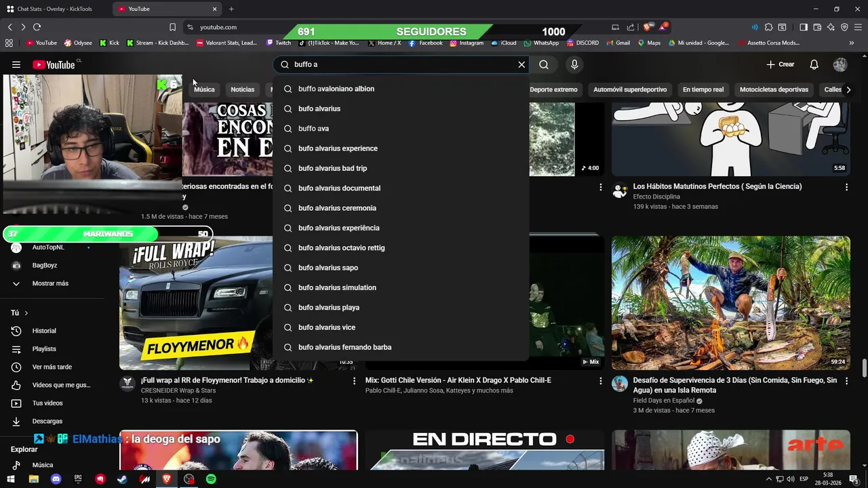Click the Crear button

coord(780,64)
